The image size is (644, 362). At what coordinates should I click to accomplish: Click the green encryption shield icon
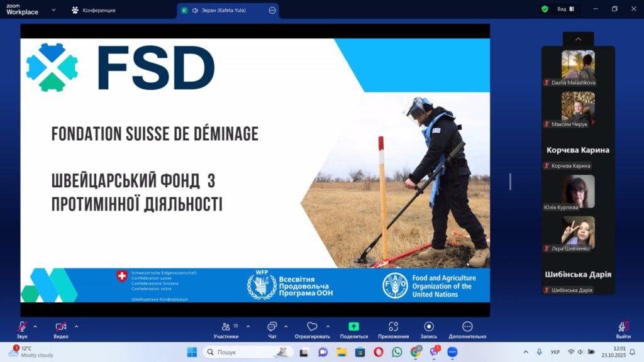pyautogui.click(x=545, y=9)
